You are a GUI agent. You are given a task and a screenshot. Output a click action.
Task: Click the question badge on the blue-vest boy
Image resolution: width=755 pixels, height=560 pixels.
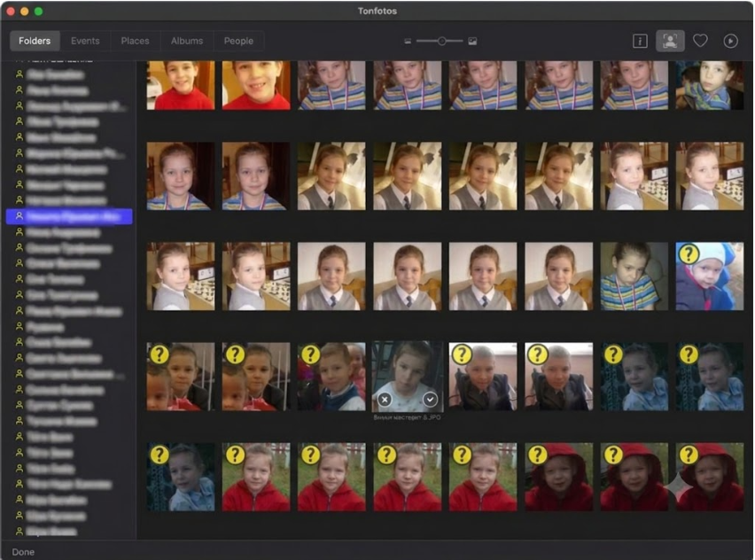(x=310, y=354)
